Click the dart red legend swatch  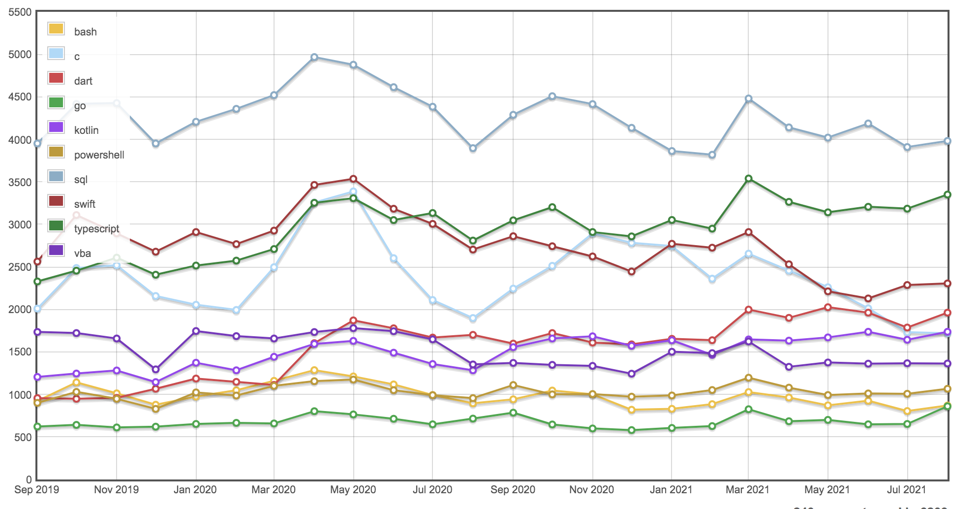coord(56,78)
